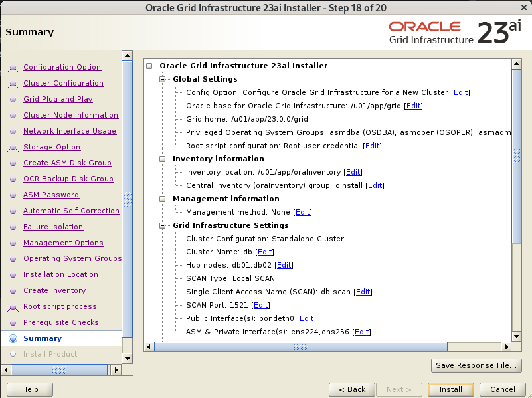Go to the OCR Backup Disk Group step
Viewport: 532px width, 398px height.
click(x=68, y=179)
